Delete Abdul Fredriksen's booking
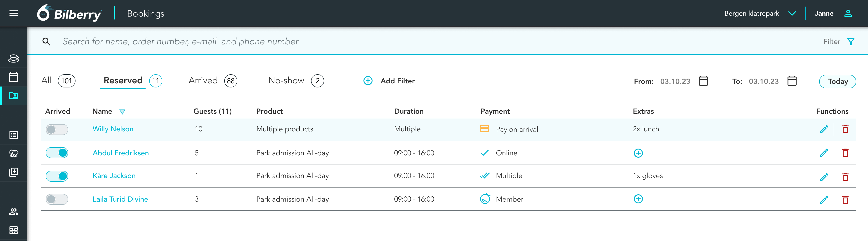The height and width of the screenshot is (241, 868). coord(845,153)
